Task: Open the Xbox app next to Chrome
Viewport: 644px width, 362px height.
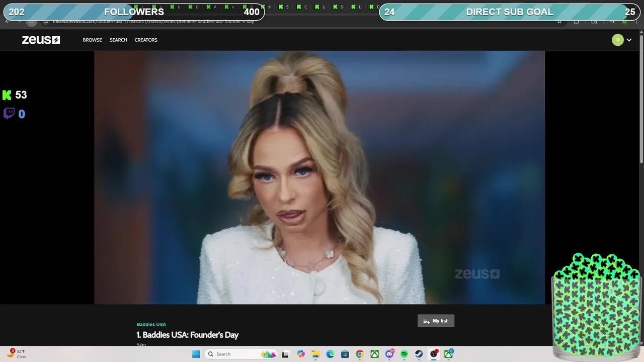Action: [x=374, y=354]
